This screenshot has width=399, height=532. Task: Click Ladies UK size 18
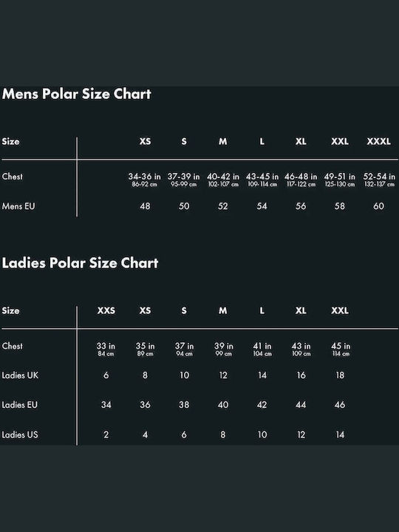pos(340,375)
